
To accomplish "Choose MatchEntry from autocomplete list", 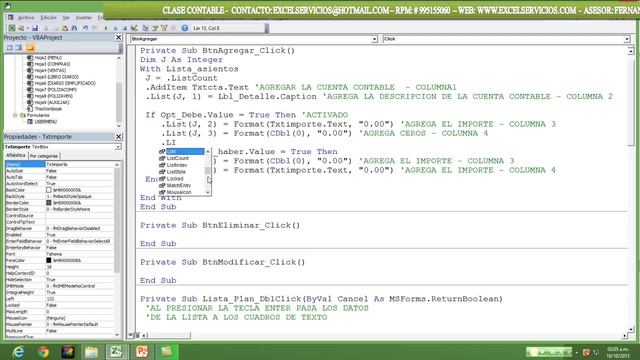I will point(178,185).
